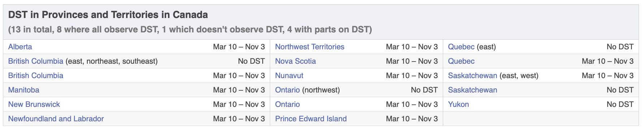Open Newfoundland and Labrador link
Screen dimensions: 644x131
pyautogui.click(x=56, y=119)
